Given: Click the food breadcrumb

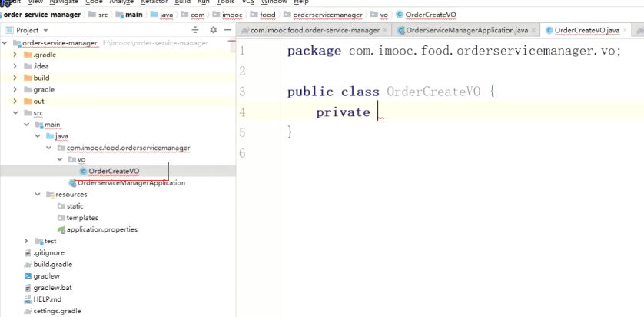Looking at the screenshot, I should click(263, 15).
